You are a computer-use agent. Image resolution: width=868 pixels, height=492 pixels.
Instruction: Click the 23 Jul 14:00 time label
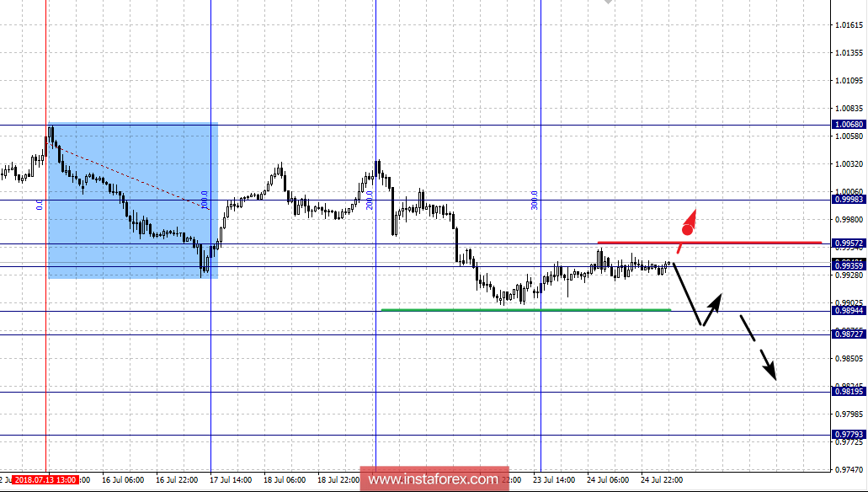coord(554,480)
